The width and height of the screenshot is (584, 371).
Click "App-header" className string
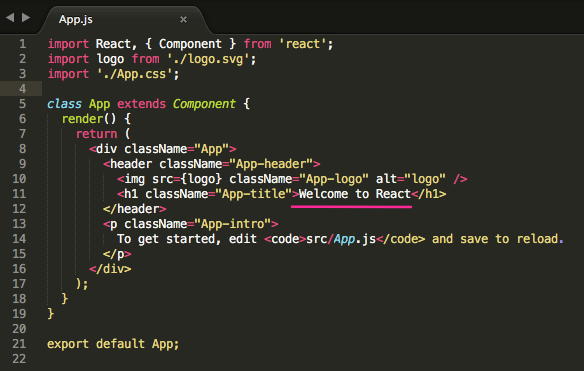271,164
